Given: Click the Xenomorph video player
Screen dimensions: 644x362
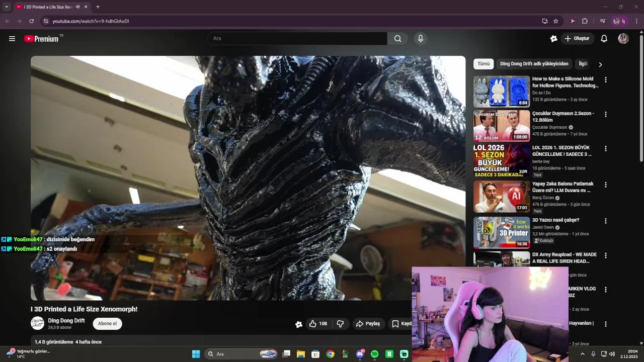Looking at the screenshot, I should coord(248,178).
